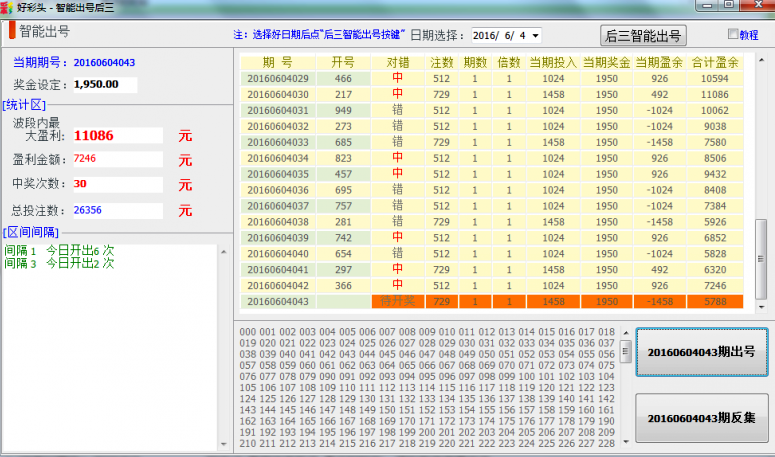Click the 期号 column header

tap(277, 62)
